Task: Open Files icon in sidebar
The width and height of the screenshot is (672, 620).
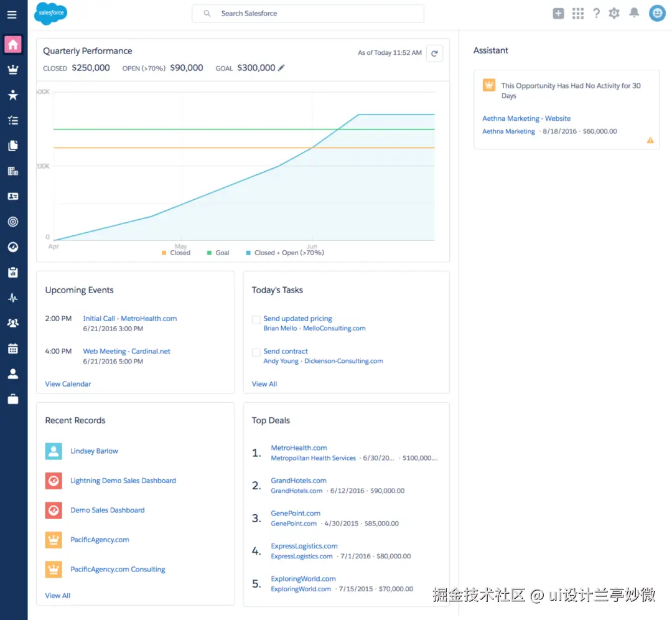Action: (x=13, y=146)
